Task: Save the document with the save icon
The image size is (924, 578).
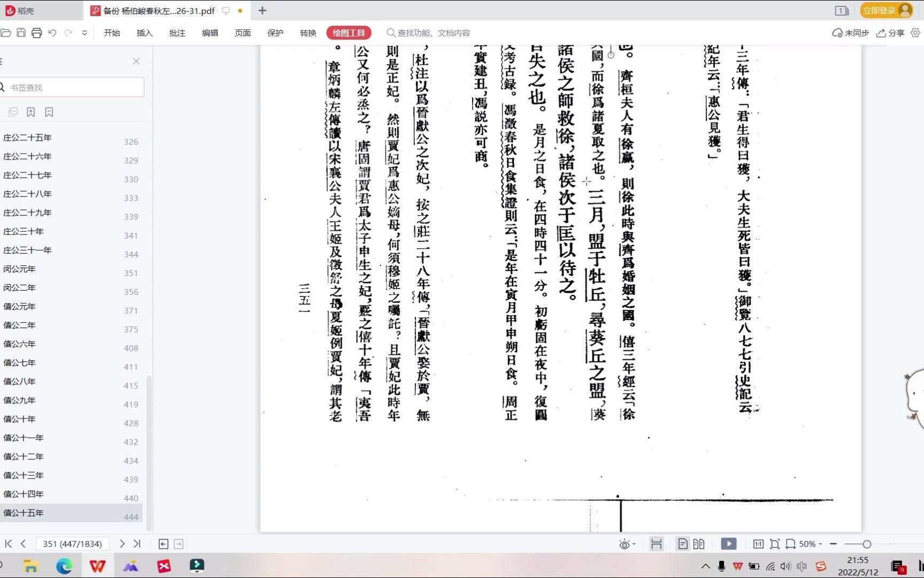Action: pyautogui.click(x=21, y=33)
